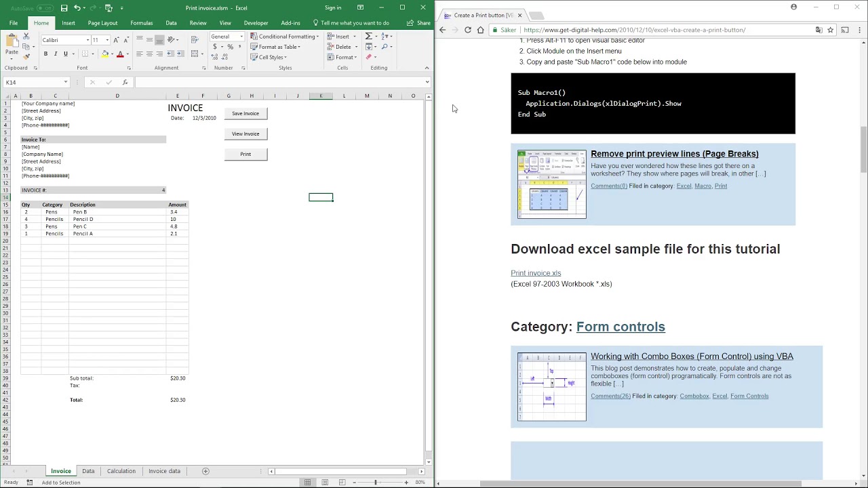Expand the Cell Styles dropdown
Viewport: 868px width, 488px height.
tap(269, 57)
